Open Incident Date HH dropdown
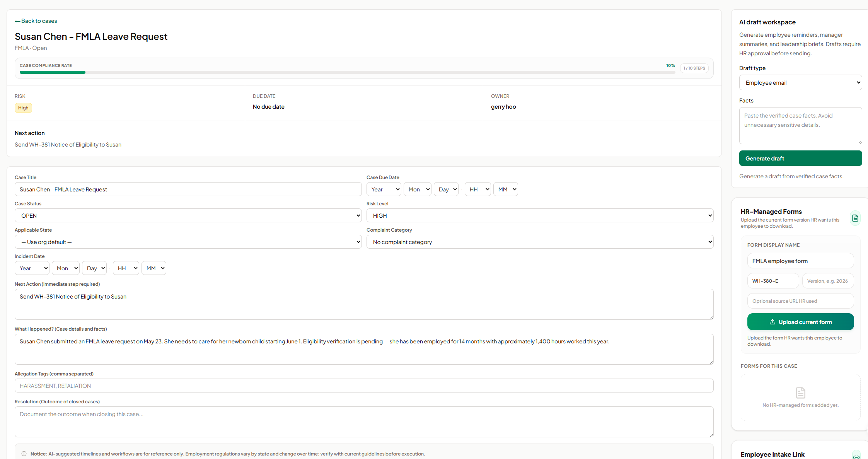This screenshot has width=868, height=459. [x=126, y=268]
